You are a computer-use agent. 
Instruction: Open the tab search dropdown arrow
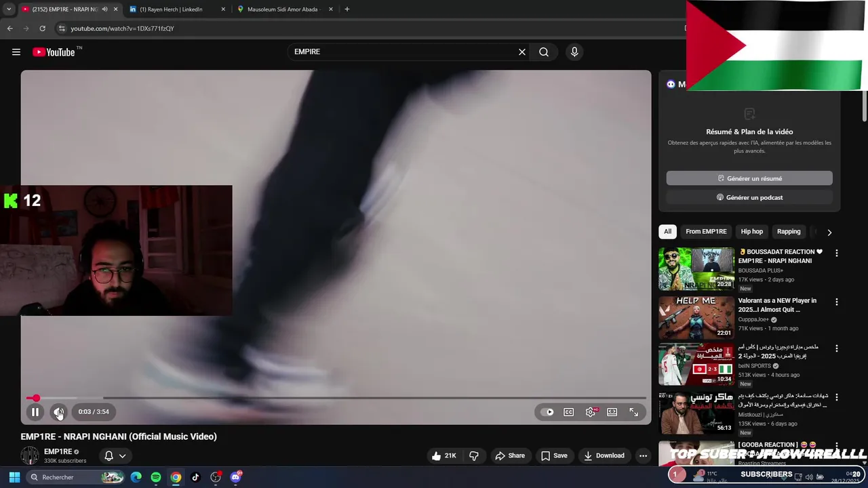point(9,9)
